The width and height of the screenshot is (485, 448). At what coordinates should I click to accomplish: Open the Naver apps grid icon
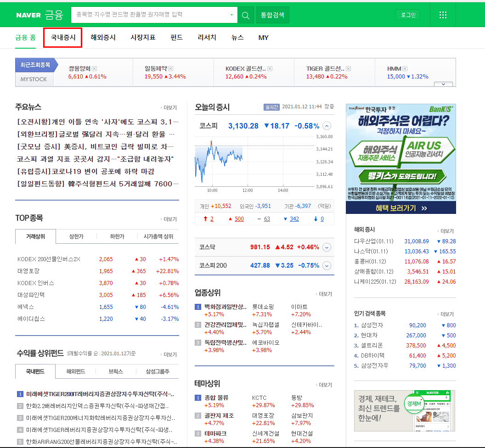click(443, 15)
